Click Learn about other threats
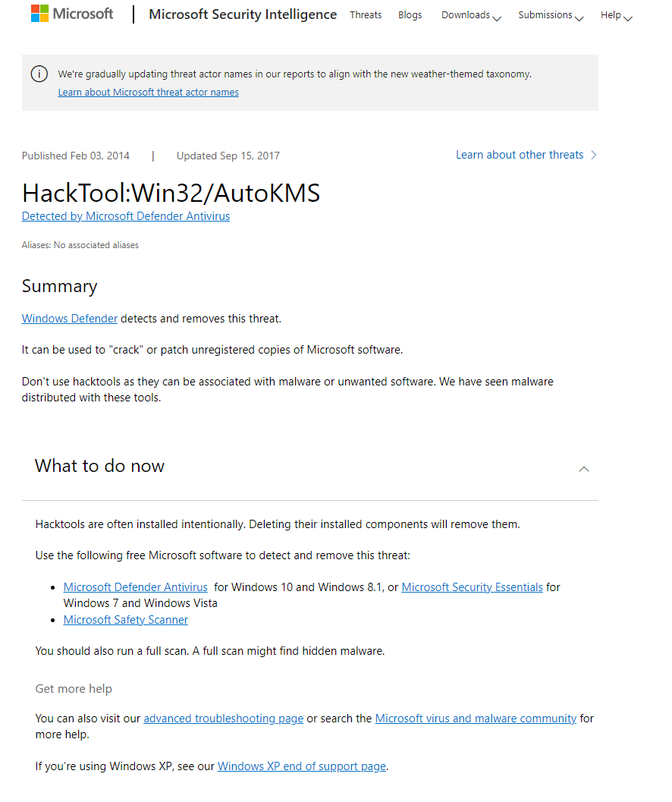This screenshot has width=672, height=802. (519, 155)
